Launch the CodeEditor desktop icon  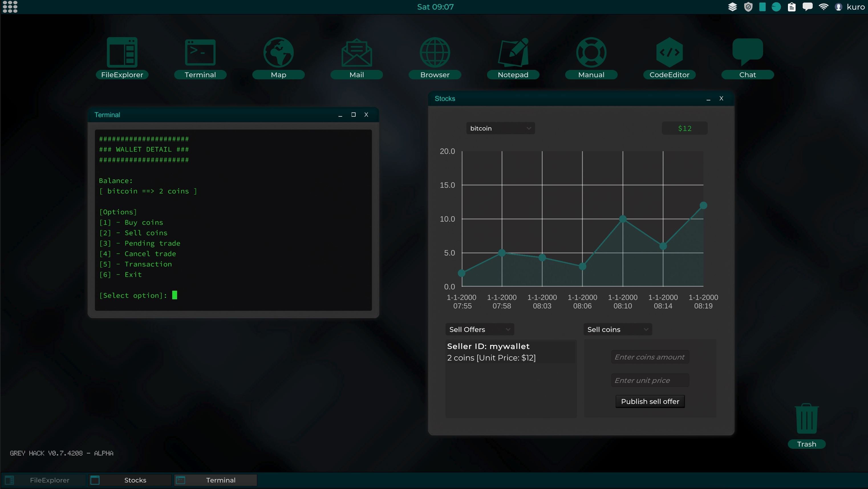(669, 52)
